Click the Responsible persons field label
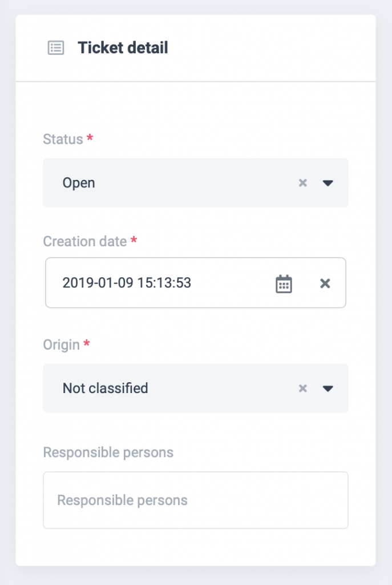 point(108,452)
